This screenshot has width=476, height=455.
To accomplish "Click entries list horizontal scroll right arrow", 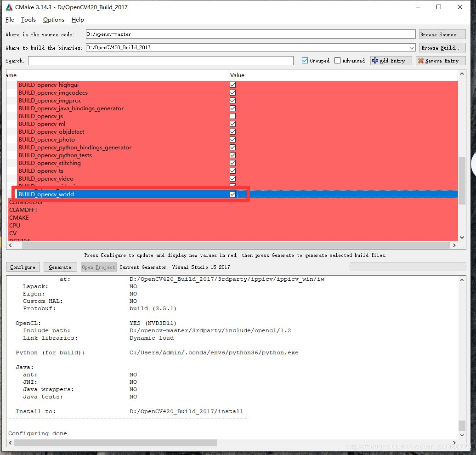I will 454,245.
